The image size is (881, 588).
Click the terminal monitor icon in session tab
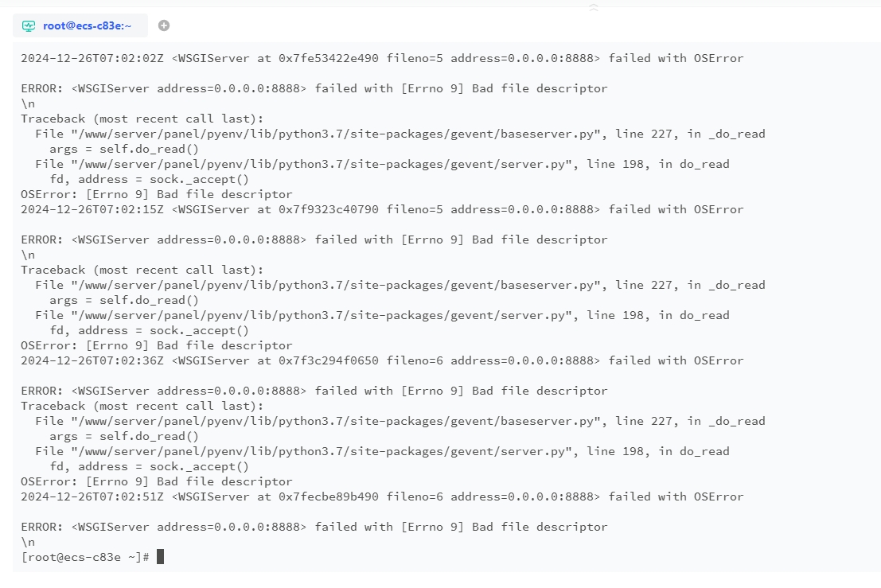[29, 25]
